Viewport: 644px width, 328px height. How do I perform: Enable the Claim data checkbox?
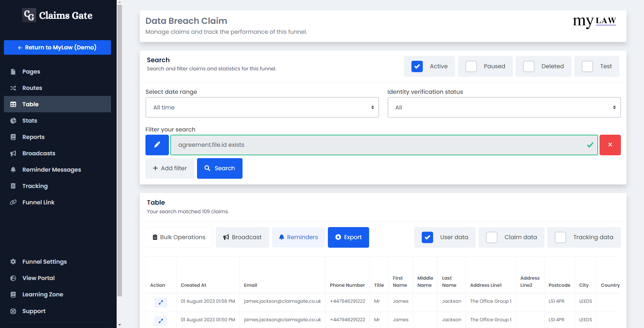click(491, 237)
